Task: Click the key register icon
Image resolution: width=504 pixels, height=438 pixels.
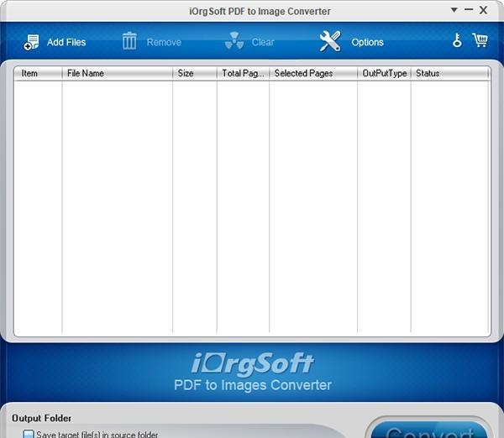Action: 457,40
